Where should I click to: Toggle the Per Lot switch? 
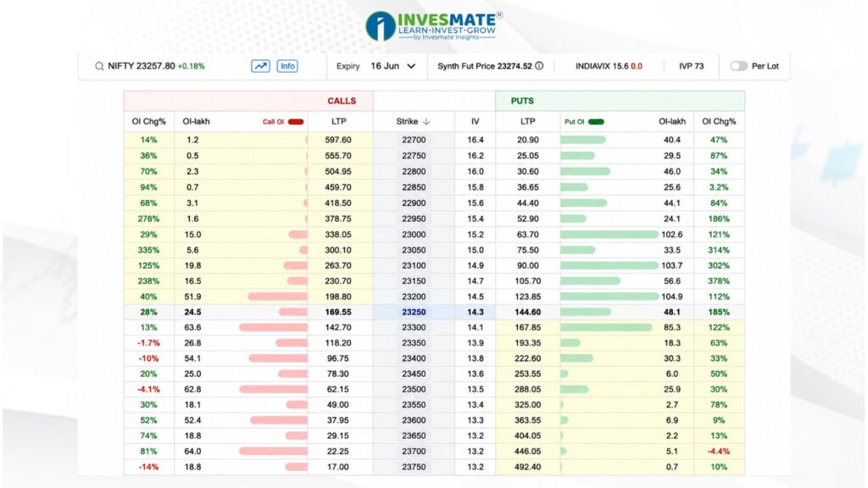point(738,66)
